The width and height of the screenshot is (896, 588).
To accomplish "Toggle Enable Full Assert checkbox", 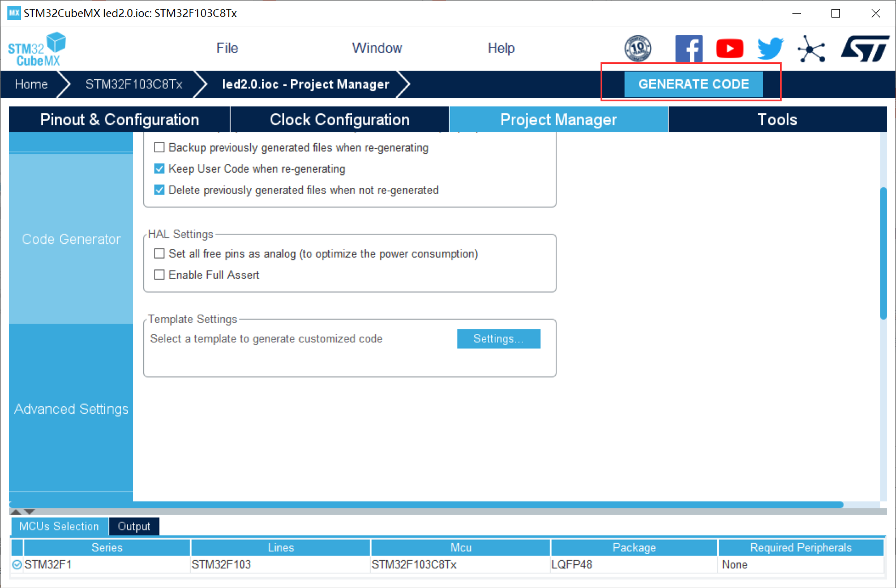I will coord(160,274).
